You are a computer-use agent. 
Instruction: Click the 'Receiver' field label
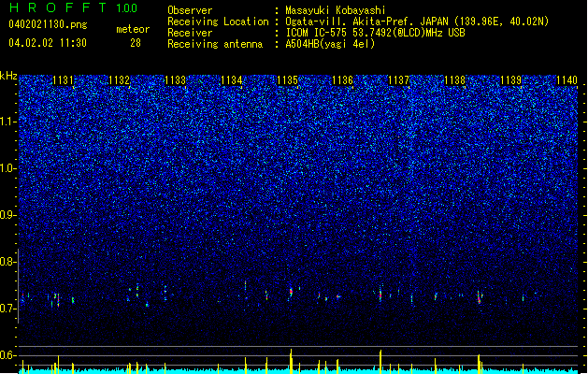(190, 33)
